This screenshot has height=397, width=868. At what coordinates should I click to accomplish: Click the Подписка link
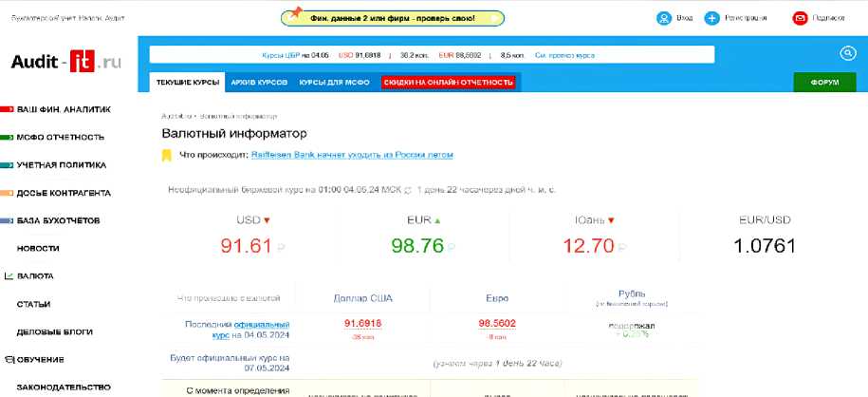pos(828,18)
